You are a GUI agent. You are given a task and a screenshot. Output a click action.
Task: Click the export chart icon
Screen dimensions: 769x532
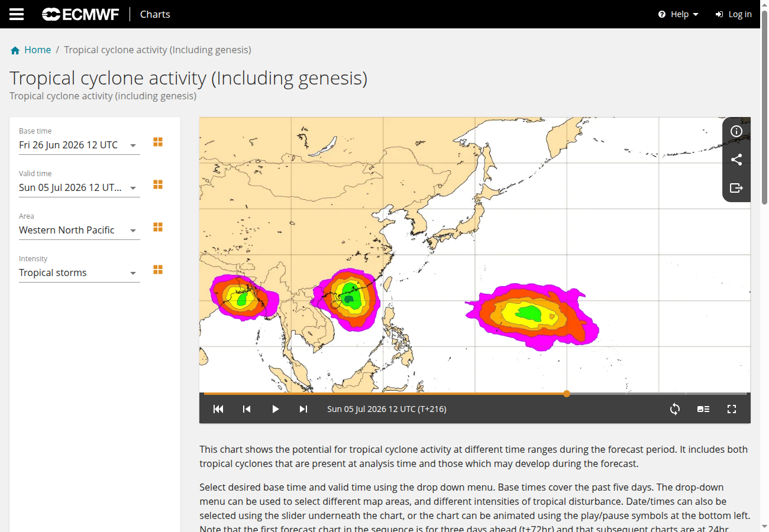coord(736,188)
